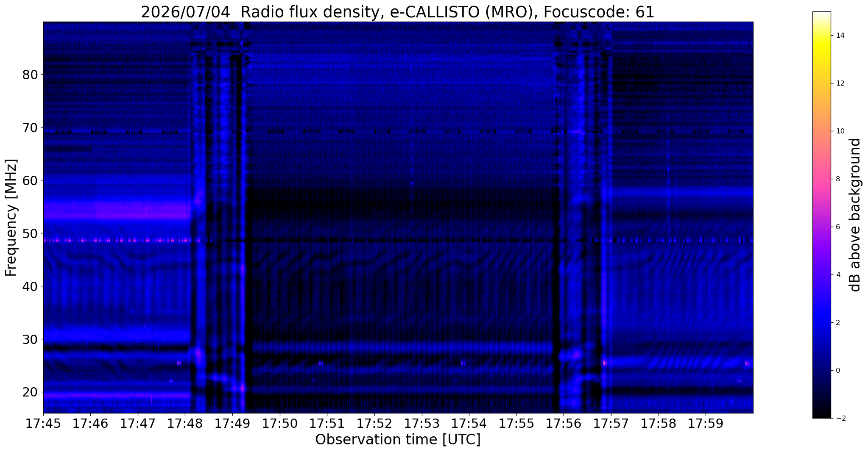This screenshot has height=452, width=868.
Task: Click the plot title mentioning e-CALLISTO (MRO)
Action: pyautogui.click(x=398, y=12)
